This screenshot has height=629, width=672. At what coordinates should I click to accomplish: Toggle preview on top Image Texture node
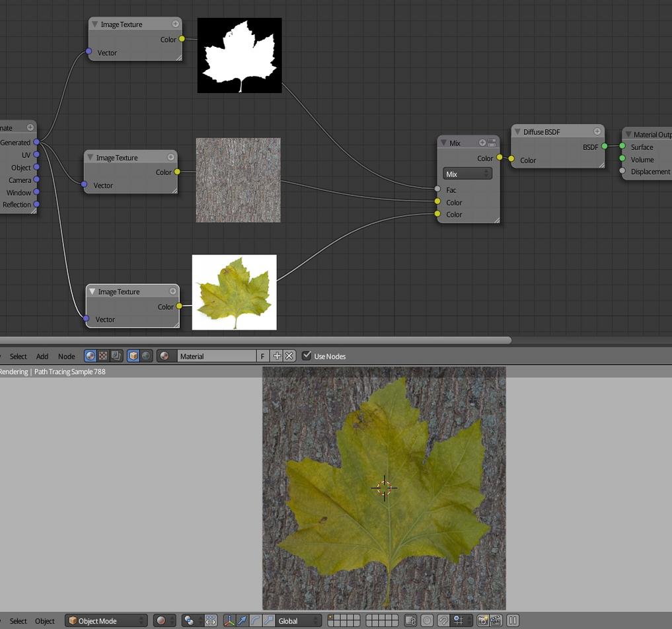[x=175, y=24]
